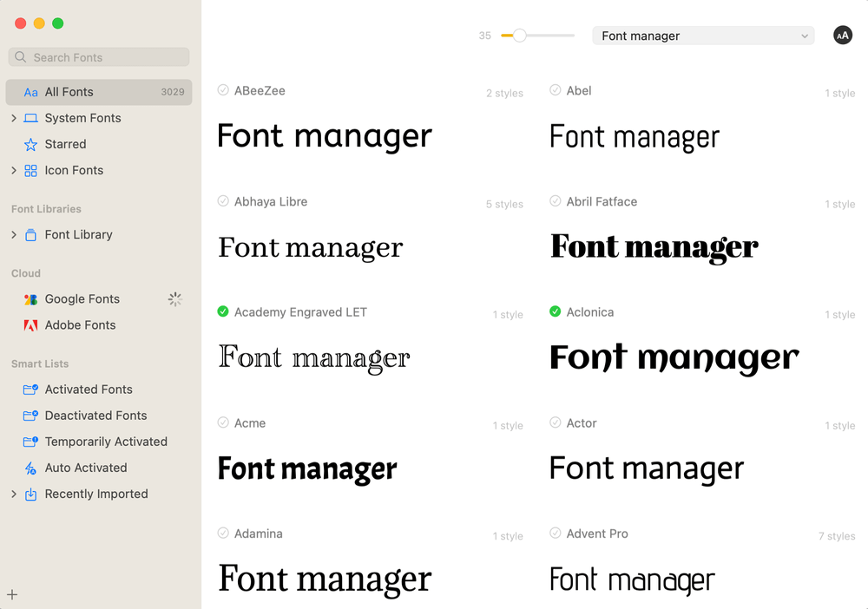
Task: Expand the Font Library chevron
Action: point(14,234)
